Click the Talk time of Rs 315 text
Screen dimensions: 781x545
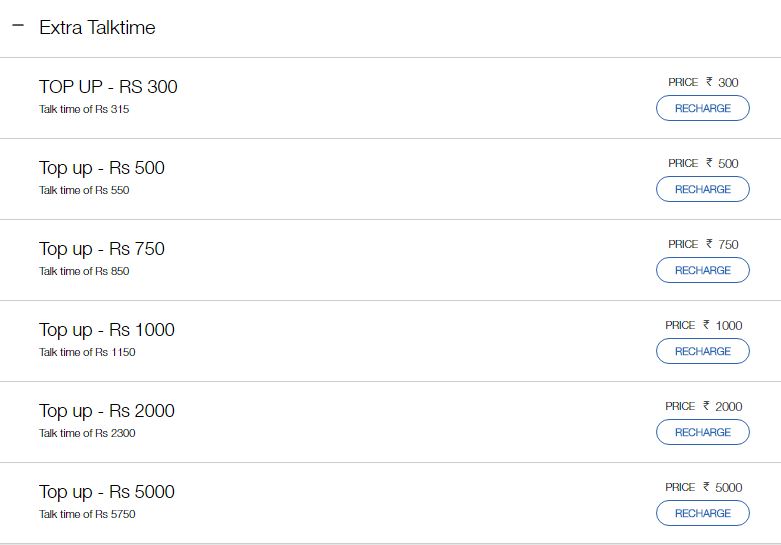(84, 109)
